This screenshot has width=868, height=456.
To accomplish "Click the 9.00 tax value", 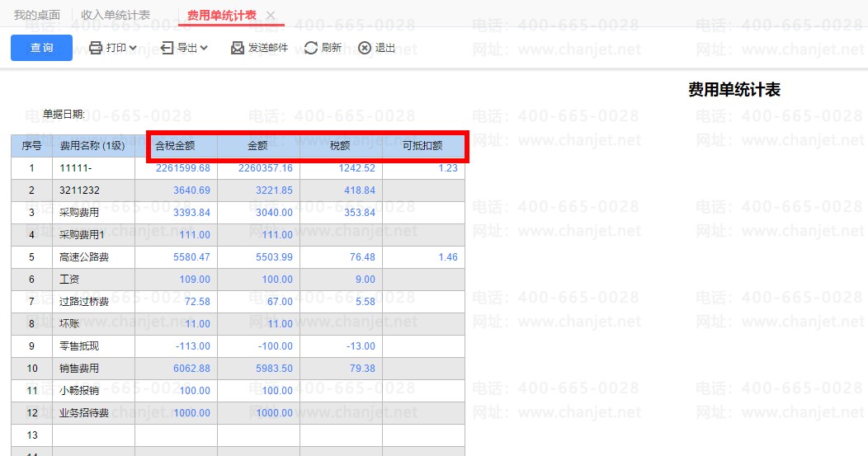I will pos(365,280).
